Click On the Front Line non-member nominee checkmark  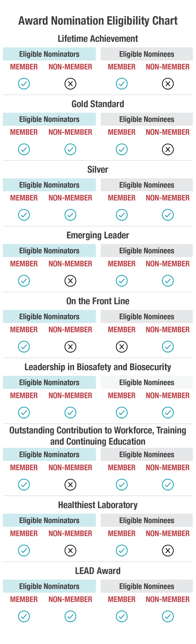click(168, 347)
